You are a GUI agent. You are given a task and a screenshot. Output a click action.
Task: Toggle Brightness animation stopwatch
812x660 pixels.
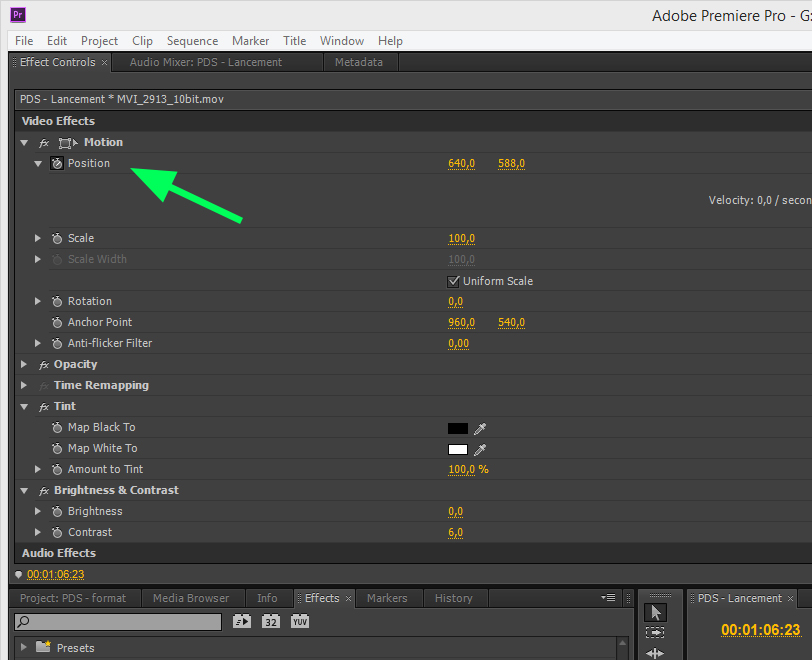point(57,511)
